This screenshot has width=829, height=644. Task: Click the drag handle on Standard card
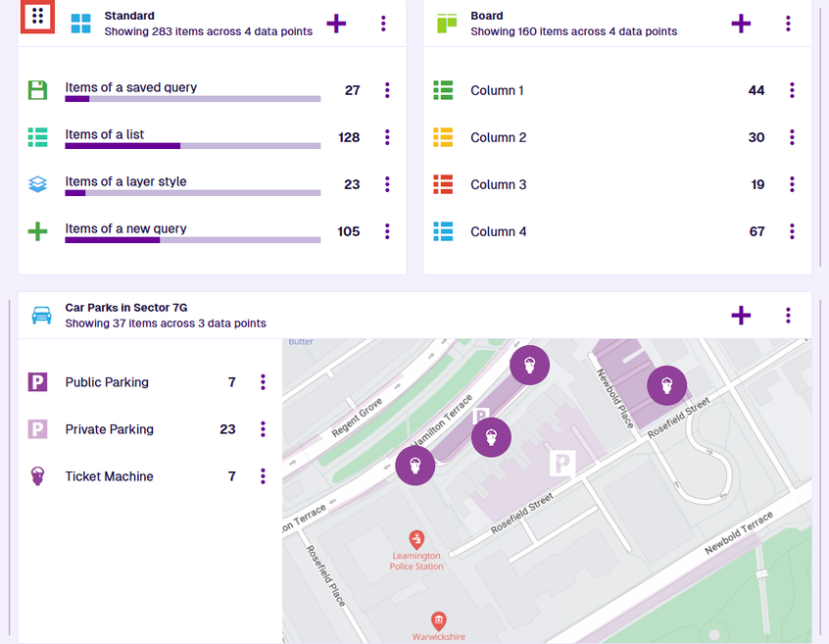[37, 17]
